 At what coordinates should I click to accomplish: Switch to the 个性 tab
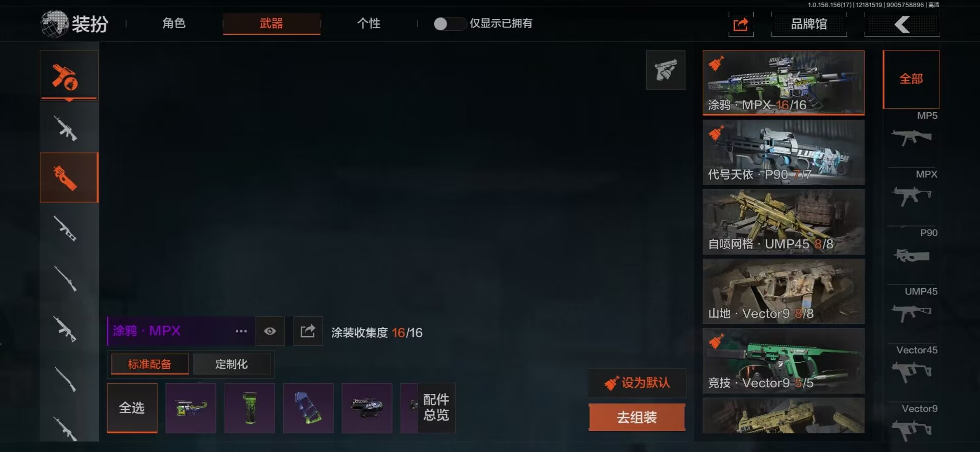(x=369, y=23)
